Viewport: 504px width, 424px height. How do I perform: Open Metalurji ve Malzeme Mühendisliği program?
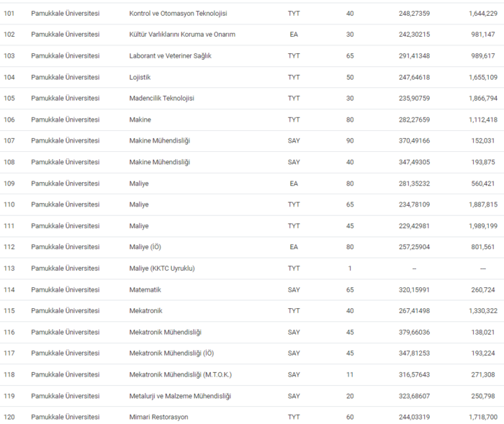[181, 396]
